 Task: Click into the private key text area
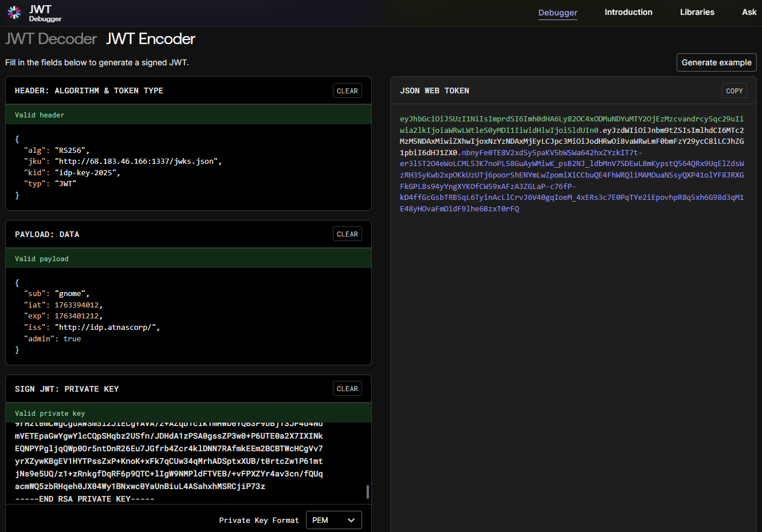pyautogui.click(x=172, y=461)
